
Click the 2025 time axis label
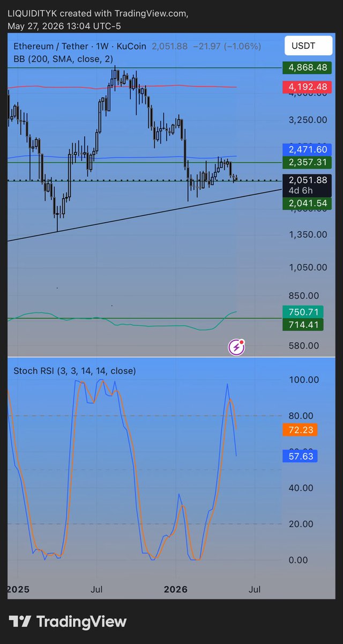(x=18, y=589)
